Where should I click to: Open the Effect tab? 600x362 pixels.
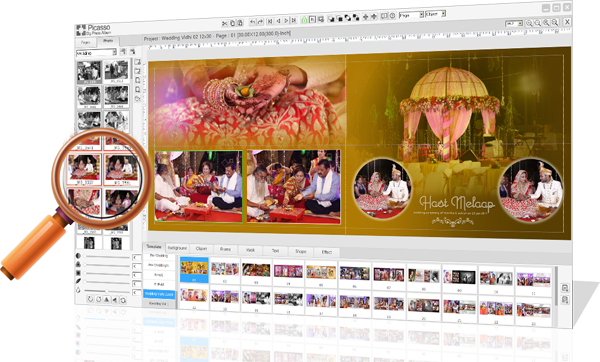[326, 252]
